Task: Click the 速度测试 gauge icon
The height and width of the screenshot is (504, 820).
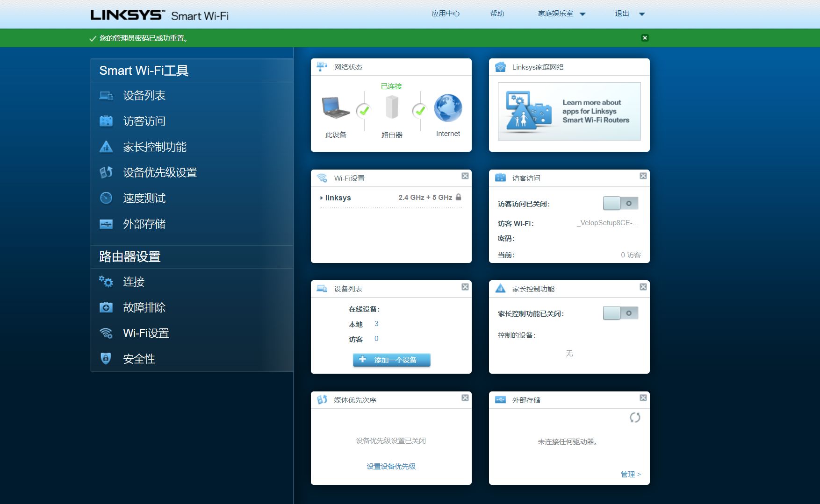Action: coord(106,198)
